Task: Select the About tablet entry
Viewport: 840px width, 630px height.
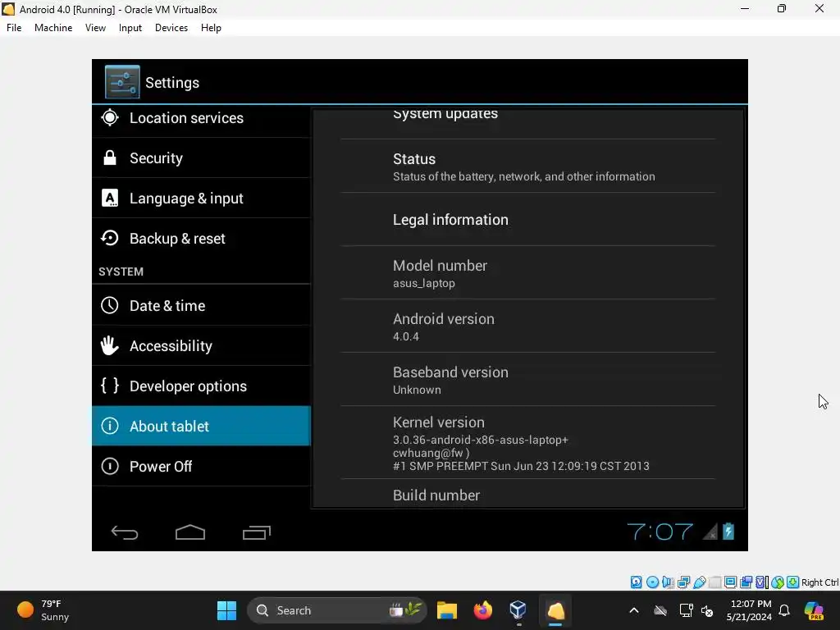Action: [x=202, y=426]
